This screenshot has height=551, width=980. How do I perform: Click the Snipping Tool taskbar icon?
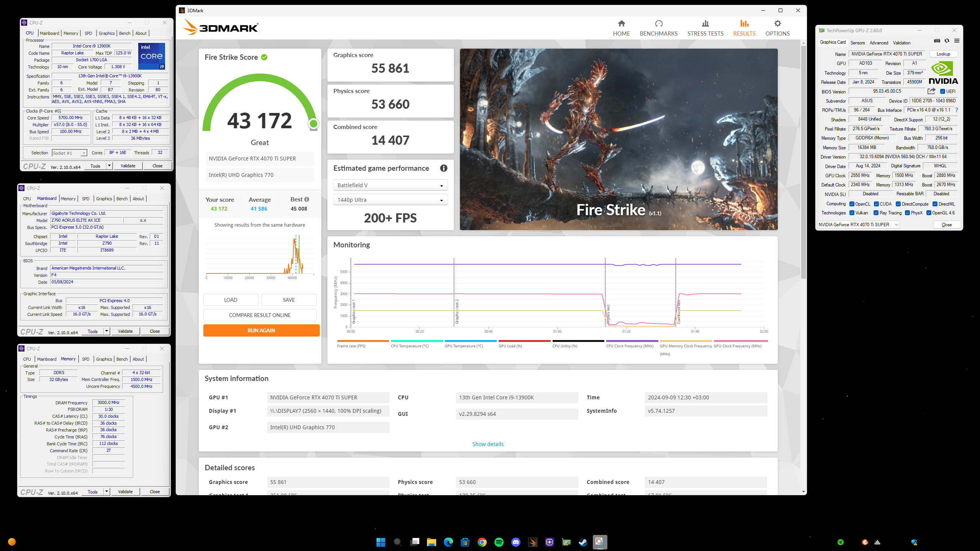click(600, 542)
